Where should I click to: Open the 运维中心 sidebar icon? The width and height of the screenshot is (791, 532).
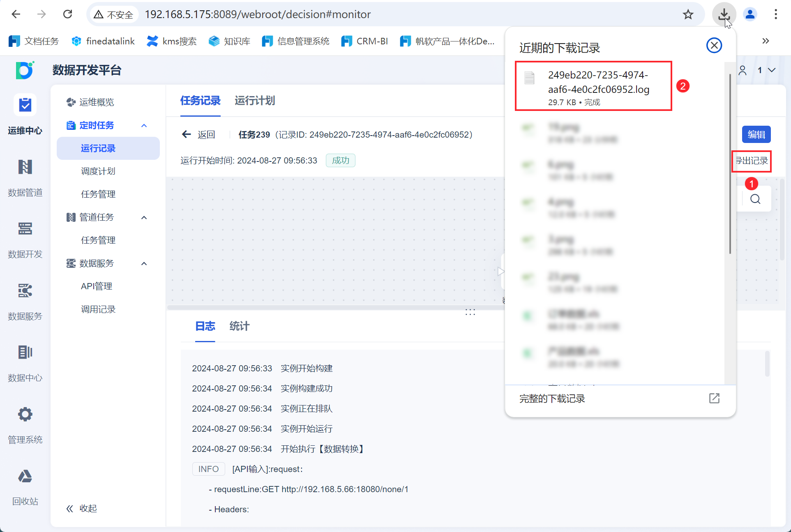pos(25,105)
